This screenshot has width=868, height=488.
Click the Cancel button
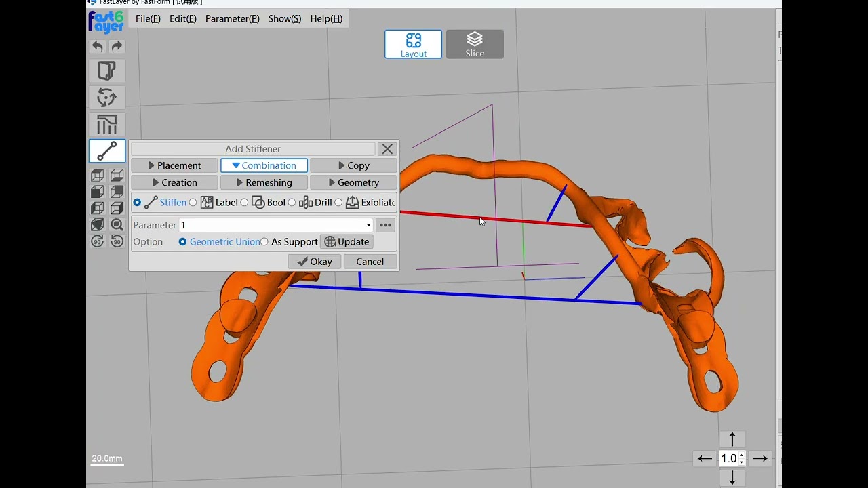[x=370, y=262]
